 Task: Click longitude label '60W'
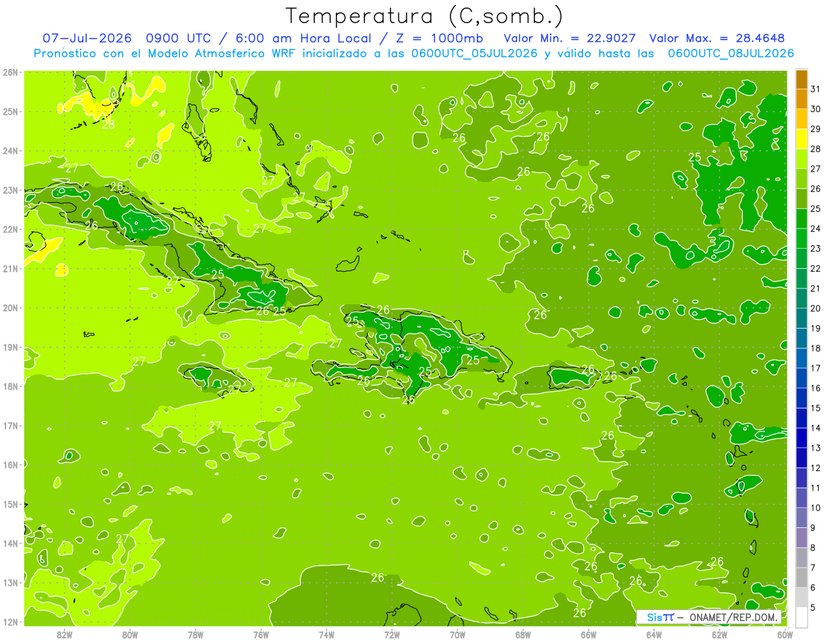point(785,634)
